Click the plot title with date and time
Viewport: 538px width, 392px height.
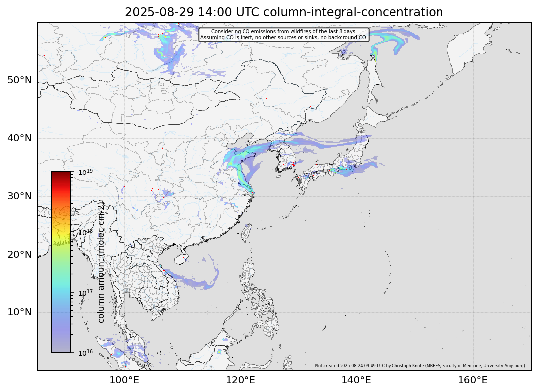[x=284, y=12]
